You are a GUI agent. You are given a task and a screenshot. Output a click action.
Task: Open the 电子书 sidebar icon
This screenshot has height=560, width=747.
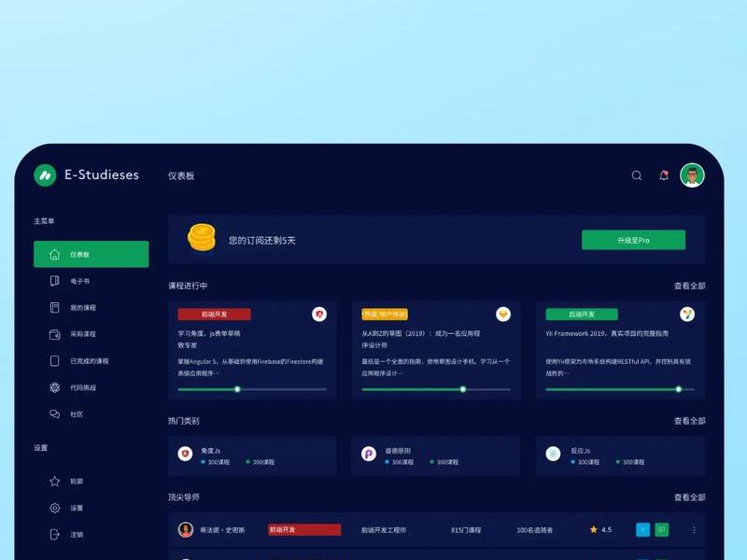[x=55, y=281]
